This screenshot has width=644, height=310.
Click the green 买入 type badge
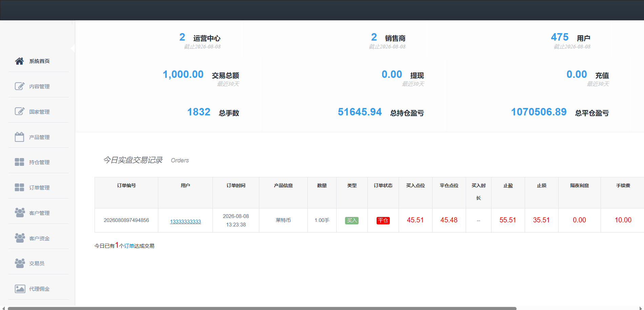pyautogui.click(x=352, y=220)
